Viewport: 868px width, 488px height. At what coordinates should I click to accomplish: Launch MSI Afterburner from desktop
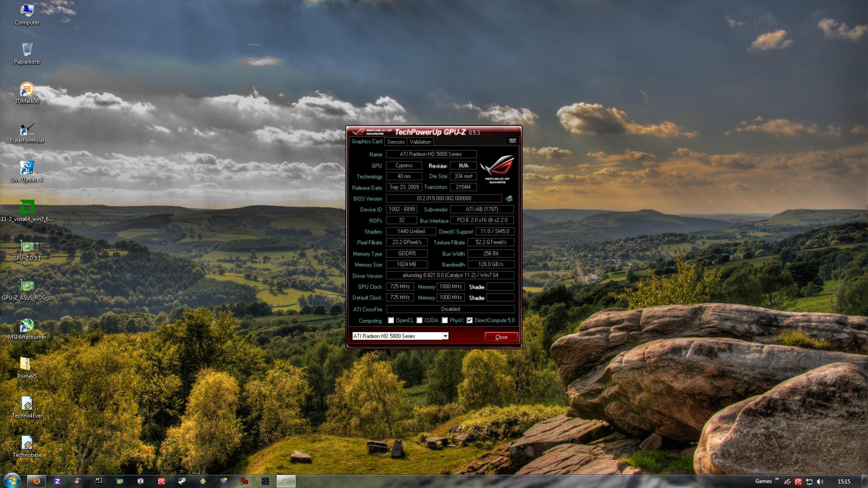tap(27, 329)
